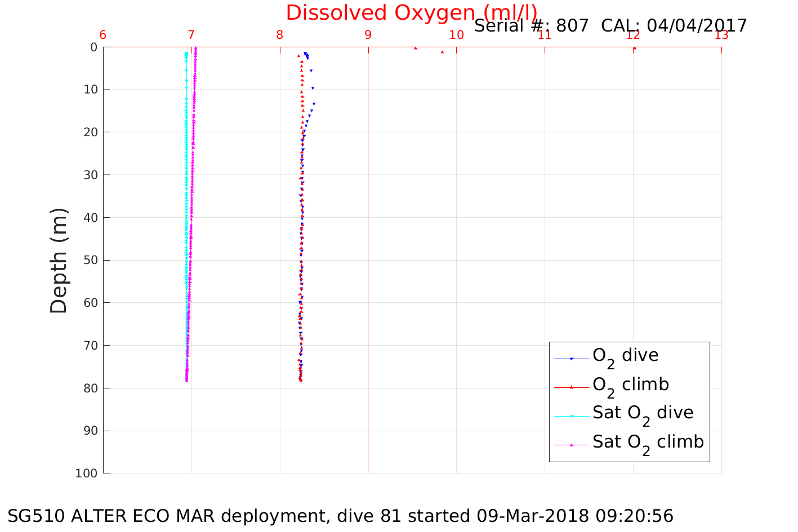Image resolution: width=798 pixels, height=532 pixels.
Task: Select the Sat O2 dive legend entry
Action: (623, 414)
